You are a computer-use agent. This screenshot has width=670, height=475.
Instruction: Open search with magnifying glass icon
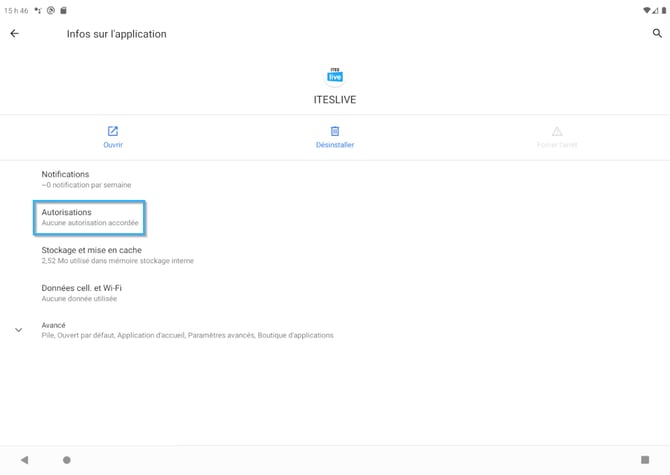pos(657,33)
